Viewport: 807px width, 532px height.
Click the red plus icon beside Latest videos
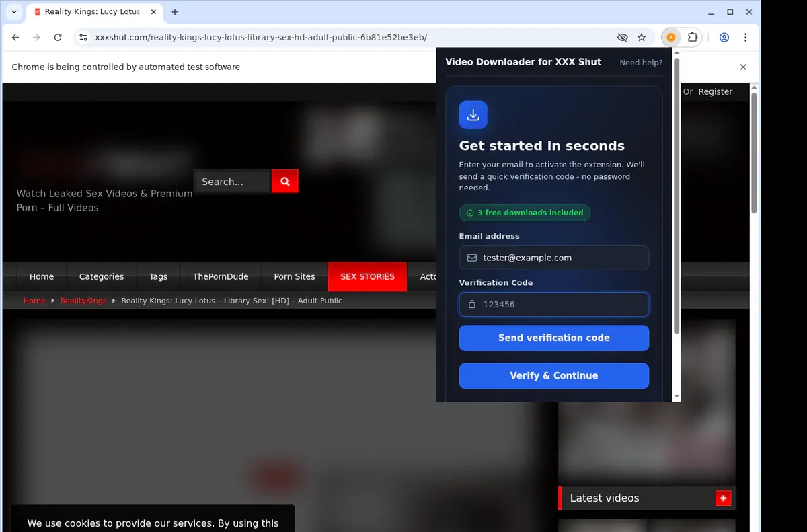(x=724, y=498)
